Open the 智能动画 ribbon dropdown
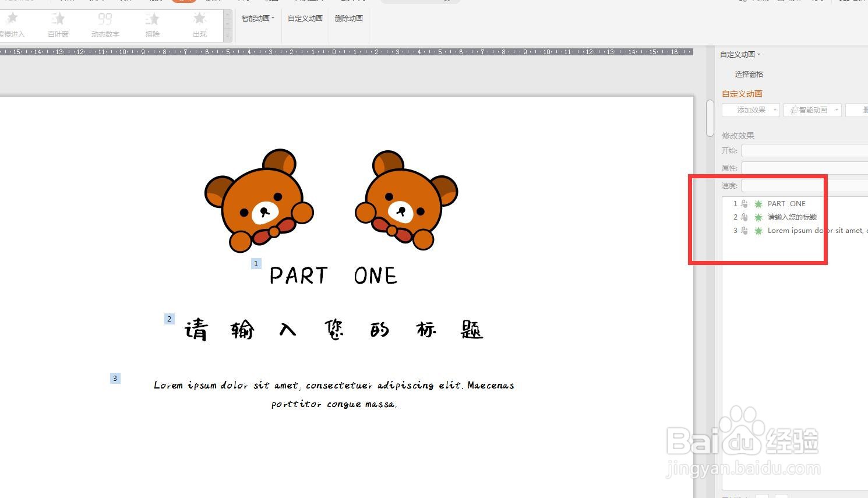868x498 pixels. coord(258,19)
